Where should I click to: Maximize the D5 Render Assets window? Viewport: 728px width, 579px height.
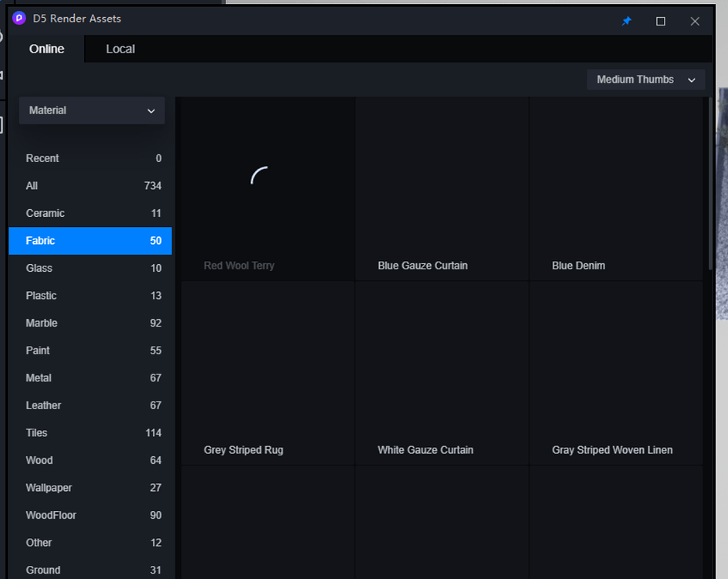tap(660, 22)
